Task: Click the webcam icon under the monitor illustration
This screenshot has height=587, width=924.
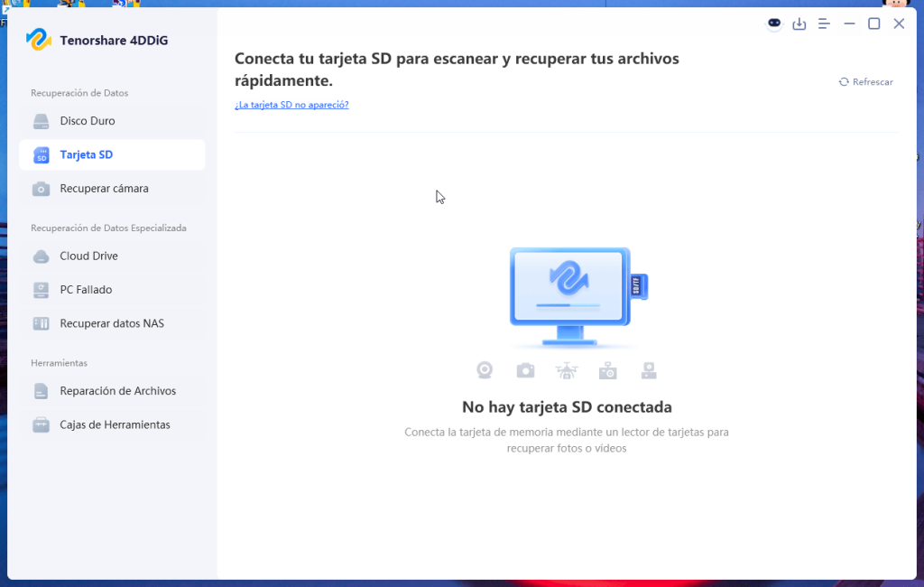Action: click(x=485, y=370)
